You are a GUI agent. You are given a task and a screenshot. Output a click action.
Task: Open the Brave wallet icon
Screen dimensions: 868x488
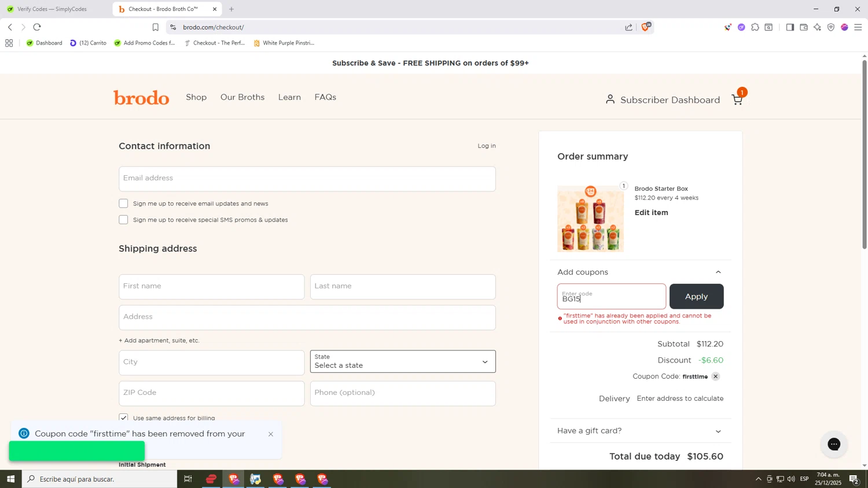pos(804,27)
